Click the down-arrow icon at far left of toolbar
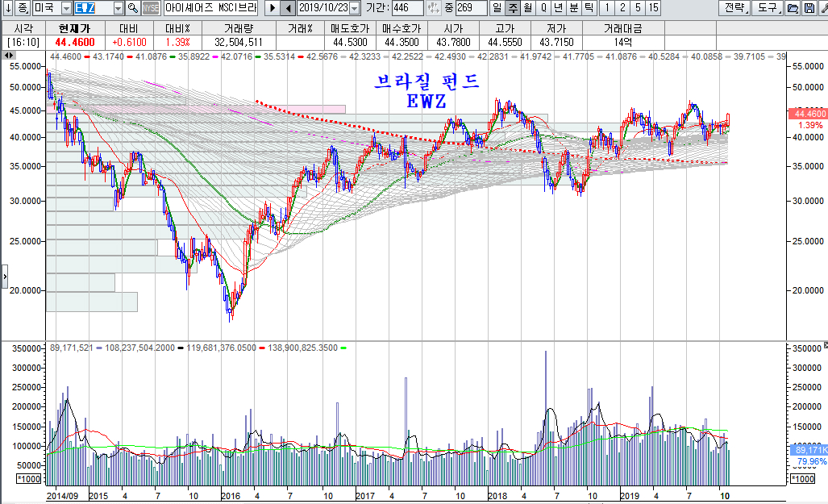The width and height of the screenshot is (828, 504). coord(7,8)
